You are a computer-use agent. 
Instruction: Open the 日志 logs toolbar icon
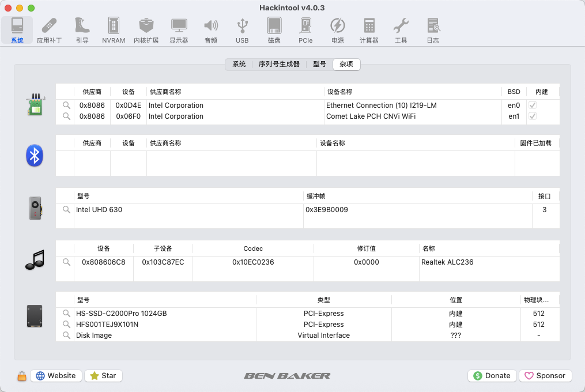point(433,30)
